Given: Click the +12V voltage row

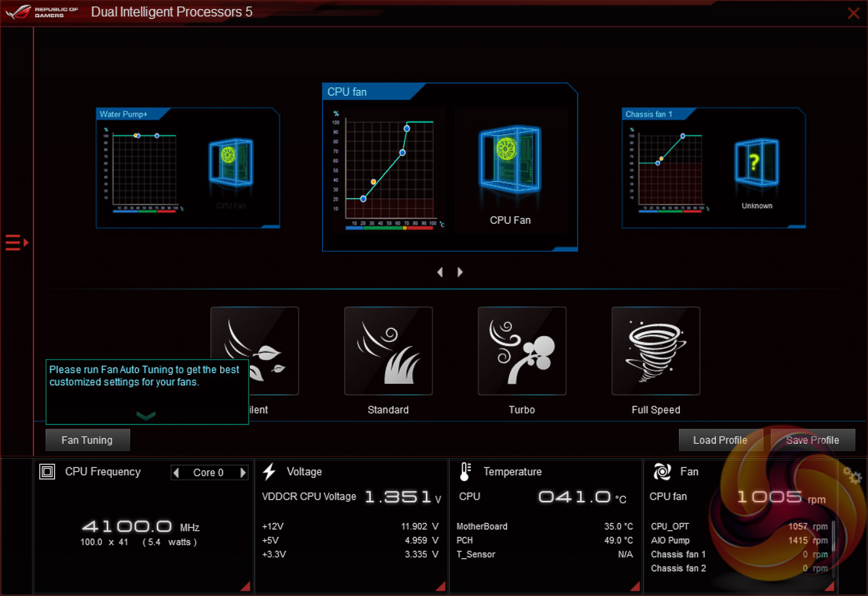Looking at the screenshot, I should pyautogui.click(x=350, y=526).
